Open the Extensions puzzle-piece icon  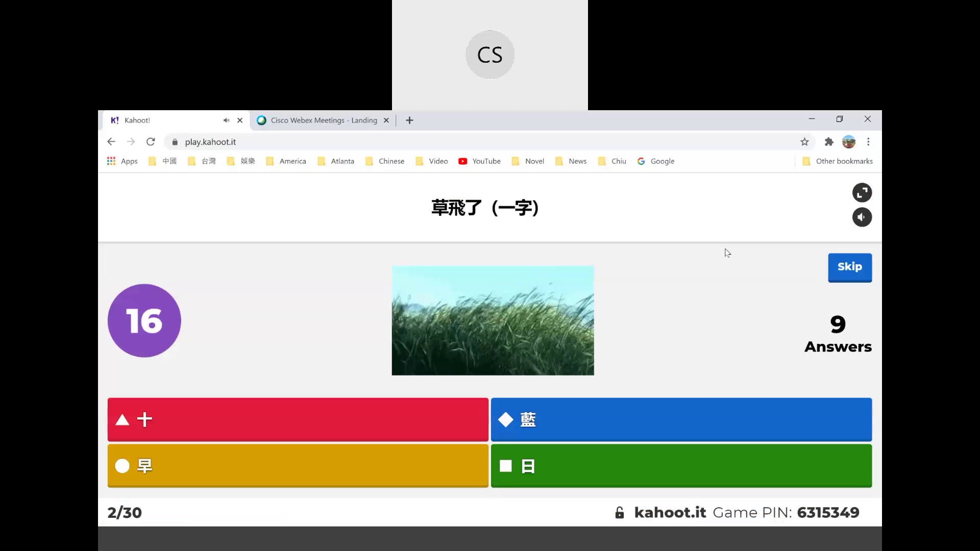coord(829,142)
